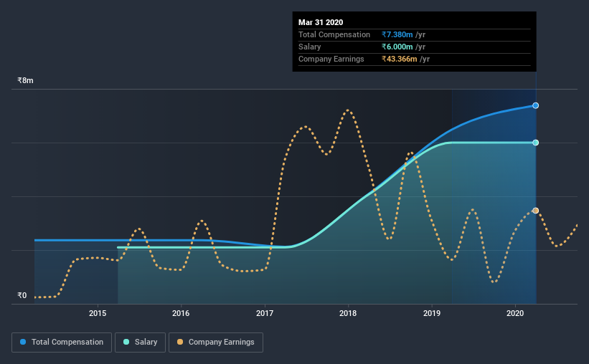
Task: Click the Company Earnings tooltip row label
Action: point(331,59)
